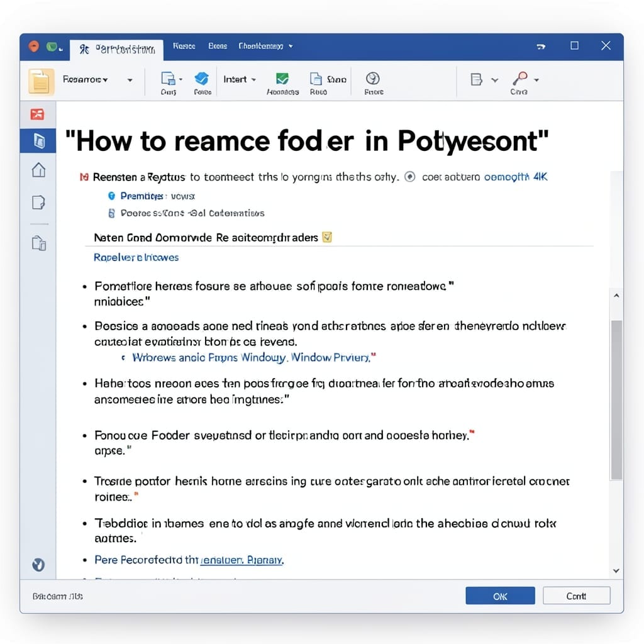Click the note page icon in the sidebar
The image size is (644, 644).
(x=38, y=203)
